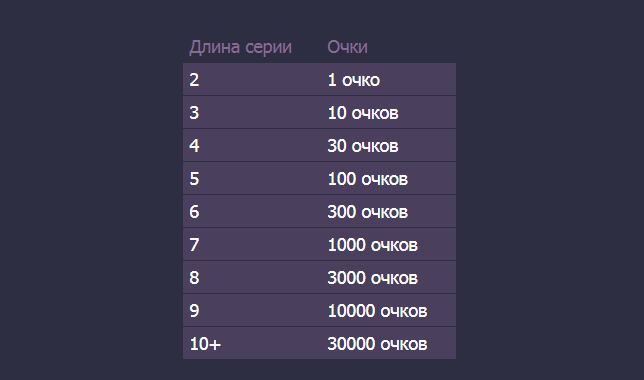Select the '10+' series length cell
The image size is (644, 380).
tap(252, 343)
